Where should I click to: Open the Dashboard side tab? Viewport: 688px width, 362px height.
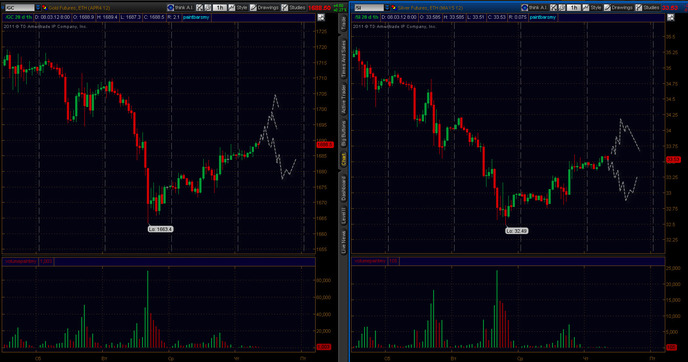point(344,188)
